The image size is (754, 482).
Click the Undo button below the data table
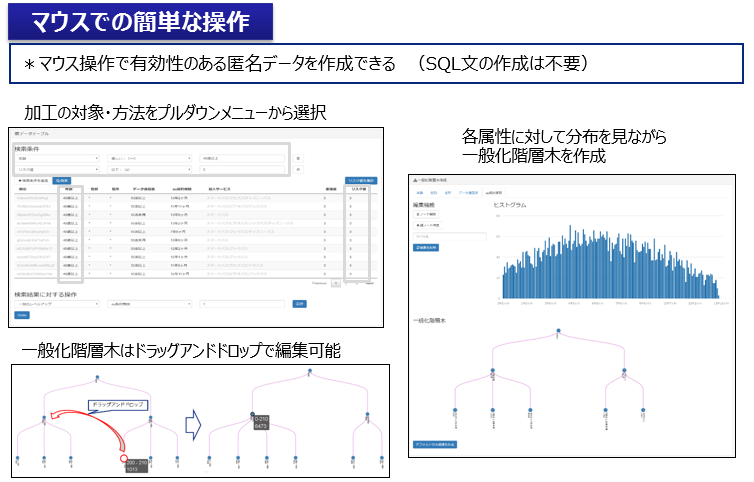21,315
